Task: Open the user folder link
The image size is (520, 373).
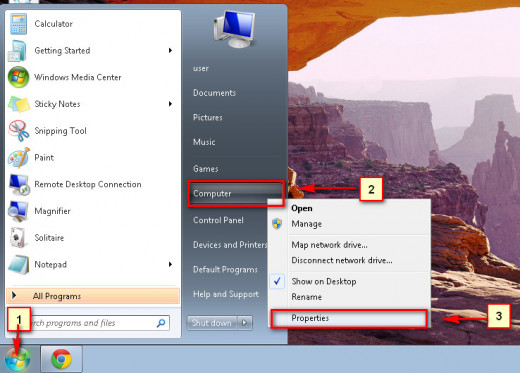Action: pyautogui.click(x=201, y=68)
